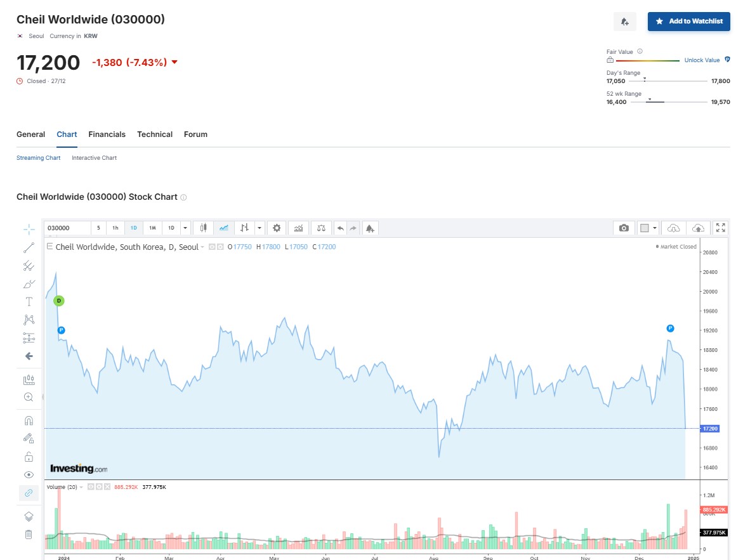The width and height of the screenshot is (743, 560).
Task: Select the crosshair cursor tool
Action: pyautogui.click(x=29, y=230)
